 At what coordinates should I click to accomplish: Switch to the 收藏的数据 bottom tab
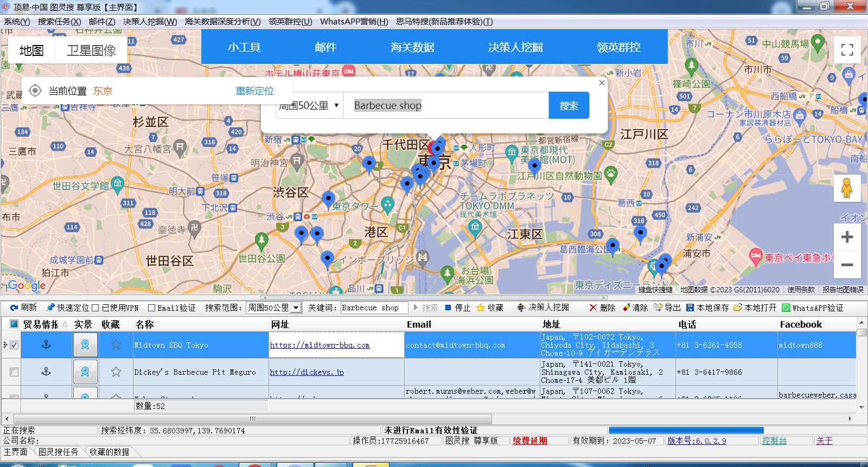tap(110, 451)
